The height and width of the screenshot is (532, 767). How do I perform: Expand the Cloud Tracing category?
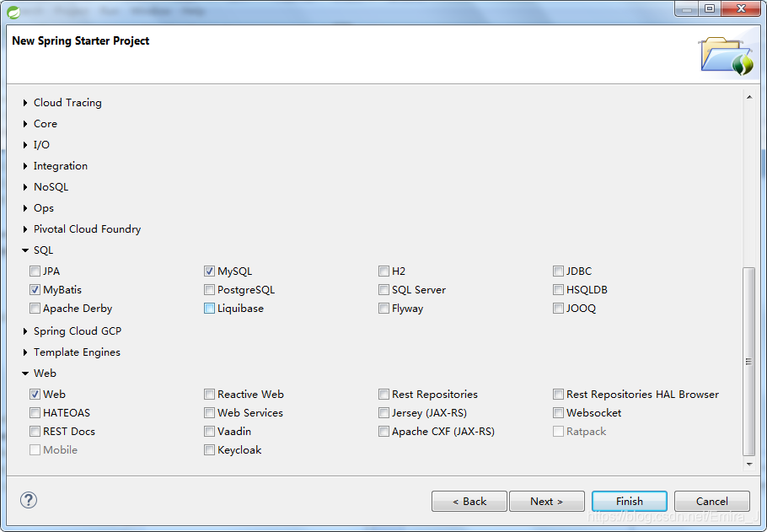(x=25, y=103)
